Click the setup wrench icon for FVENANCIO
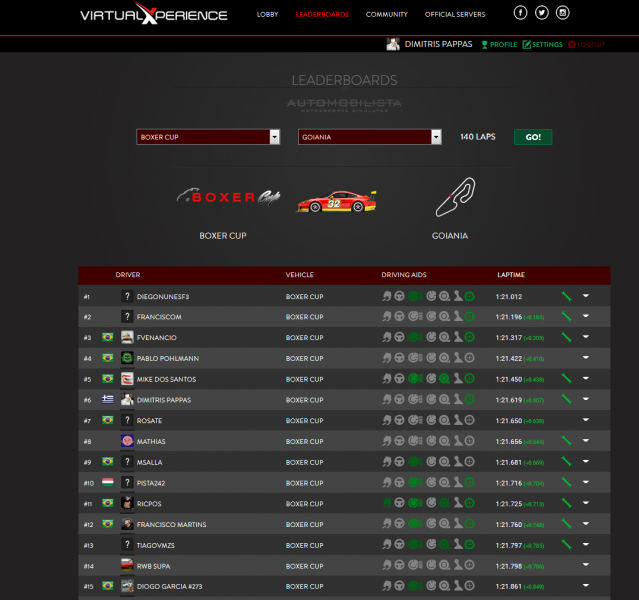639x600 pixels. click(x=566, y=337)
